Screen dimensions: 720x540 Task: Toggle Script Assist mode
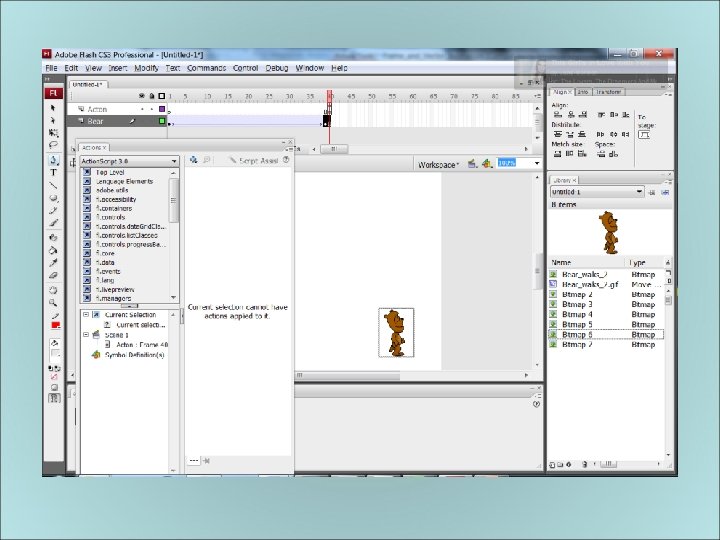click(x=254, y=160)
